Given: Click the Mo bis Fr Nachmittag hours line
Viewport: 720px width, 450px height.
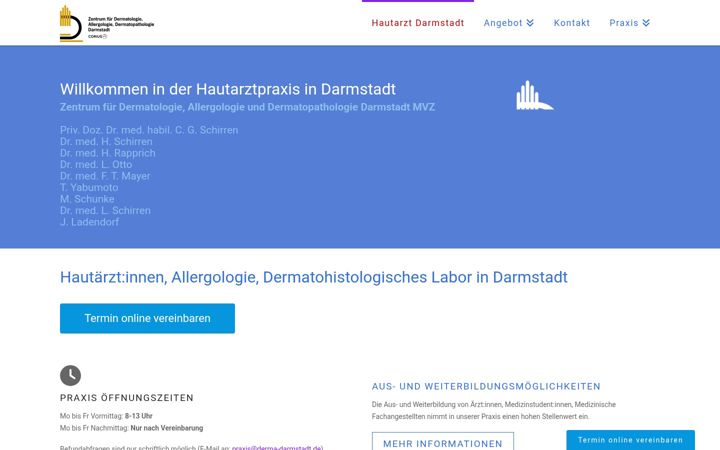Looking at the screenshot, I should [x=131, y=428].
